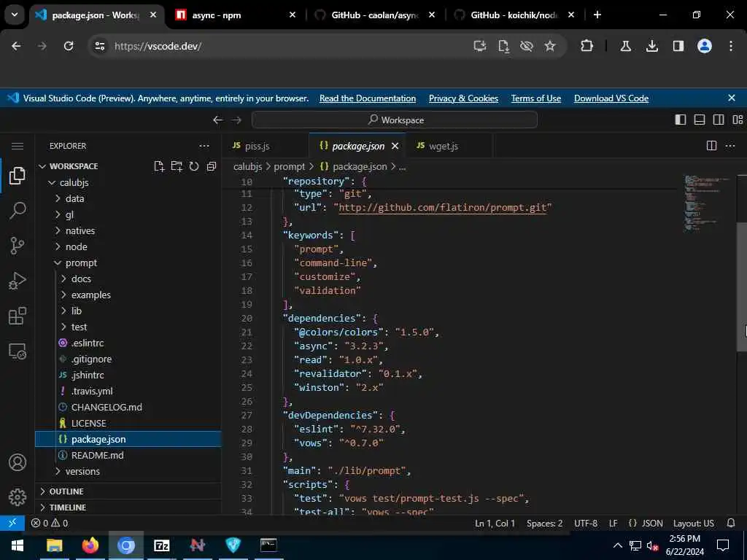Refresh the Explorer file tree

pyautogui.click(x=194, y=166)
